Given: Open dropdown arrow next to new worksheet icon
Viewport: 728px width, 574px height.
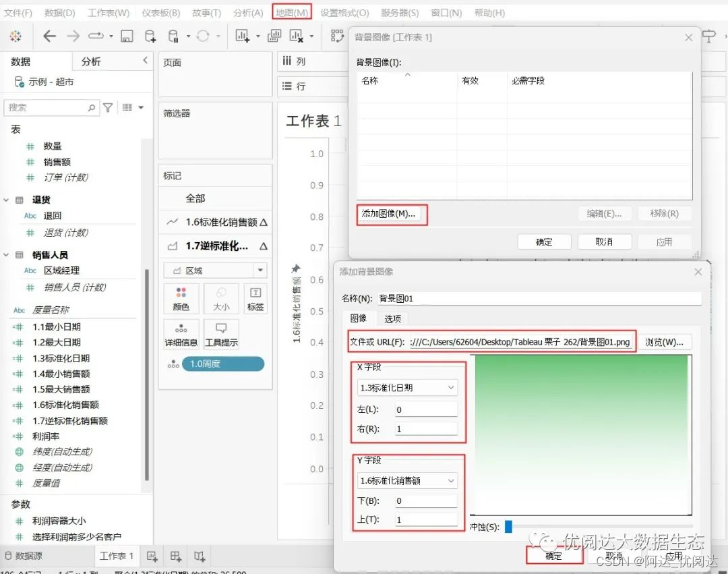Looking at the screenshot, I should [257, 36].
